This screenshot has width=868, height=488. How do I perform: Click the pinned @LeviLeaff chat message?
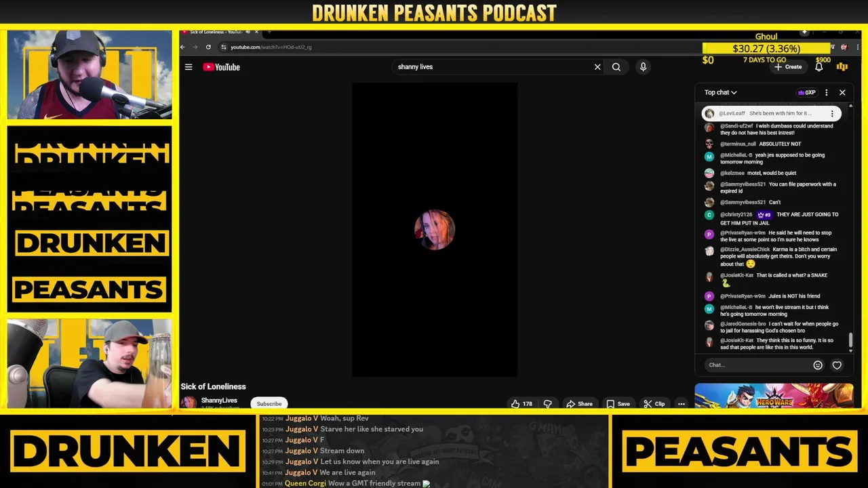coord(772,114)
